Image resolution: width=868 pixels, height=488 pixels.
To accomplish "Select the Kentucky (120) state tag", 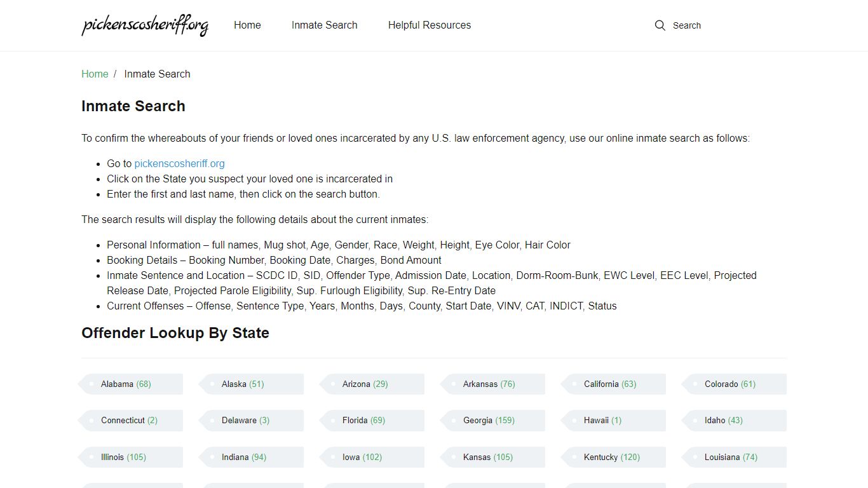I will (613, 457).
